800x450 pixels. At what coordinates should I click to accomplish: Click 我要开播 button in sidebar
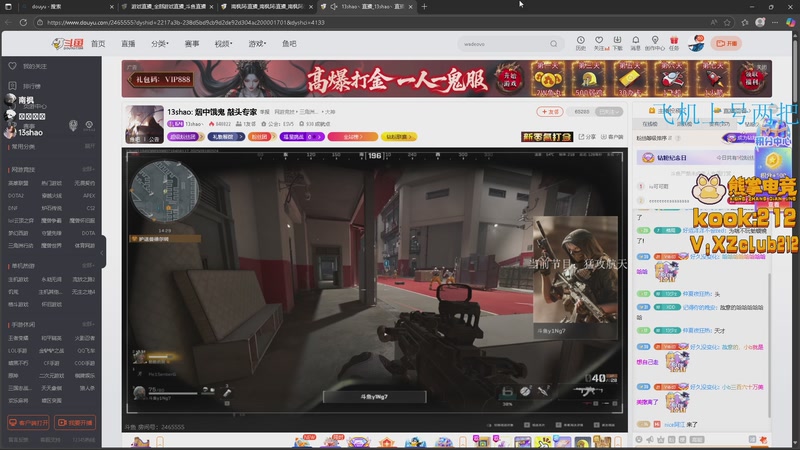click(x=74, y=422)
